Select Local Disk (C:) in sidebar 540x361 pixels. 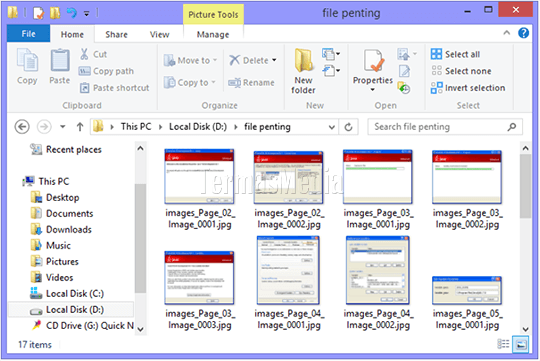click(x=67, y=293)
